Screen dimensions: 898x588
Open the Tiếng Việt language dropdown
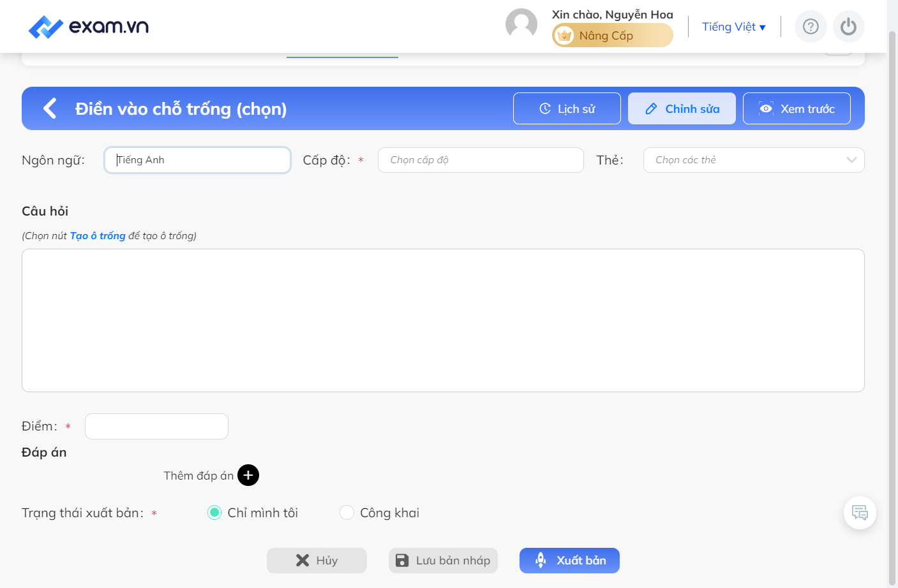pyautogui.click(x=733, y=27)
